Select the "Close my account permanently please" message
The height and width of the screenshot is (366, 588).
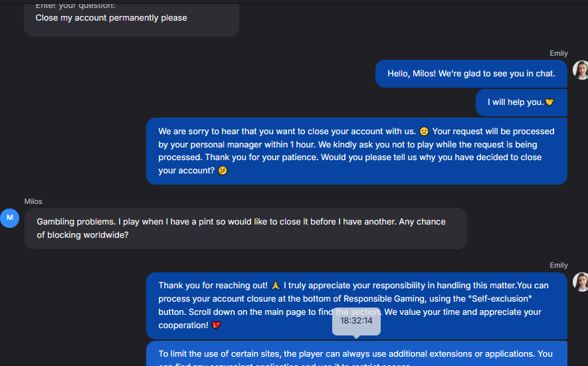pos(111,18)
